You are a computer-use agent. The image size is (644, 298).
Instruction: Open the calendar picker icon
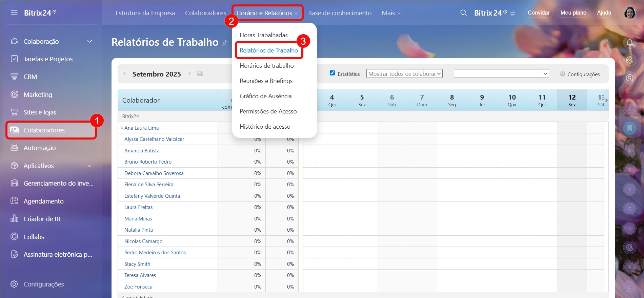pos(200,74)
